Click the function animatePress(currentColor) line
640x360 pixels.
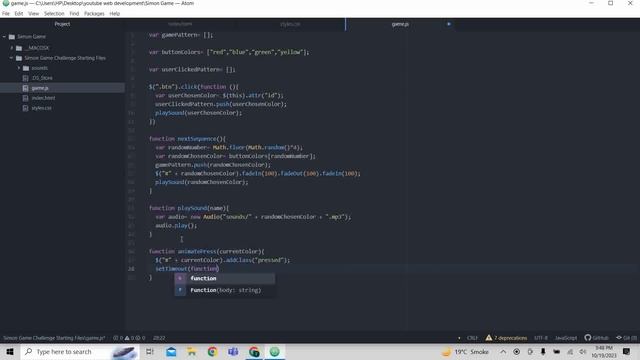click(207, 251)
